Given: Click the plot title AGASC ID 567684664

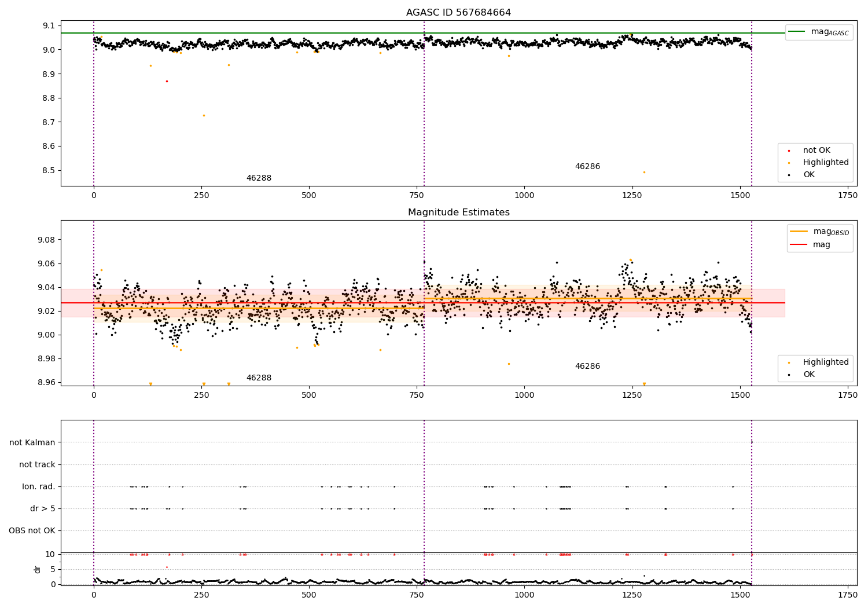Looking at the screenshot, I should point(458,13).
